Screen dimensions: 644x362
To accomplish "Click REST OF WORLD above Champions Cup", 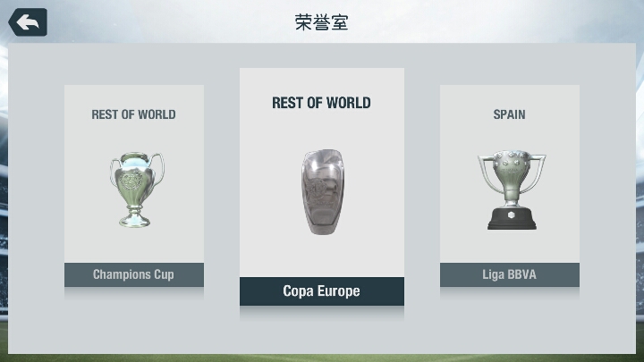I will tap(133, 114).
